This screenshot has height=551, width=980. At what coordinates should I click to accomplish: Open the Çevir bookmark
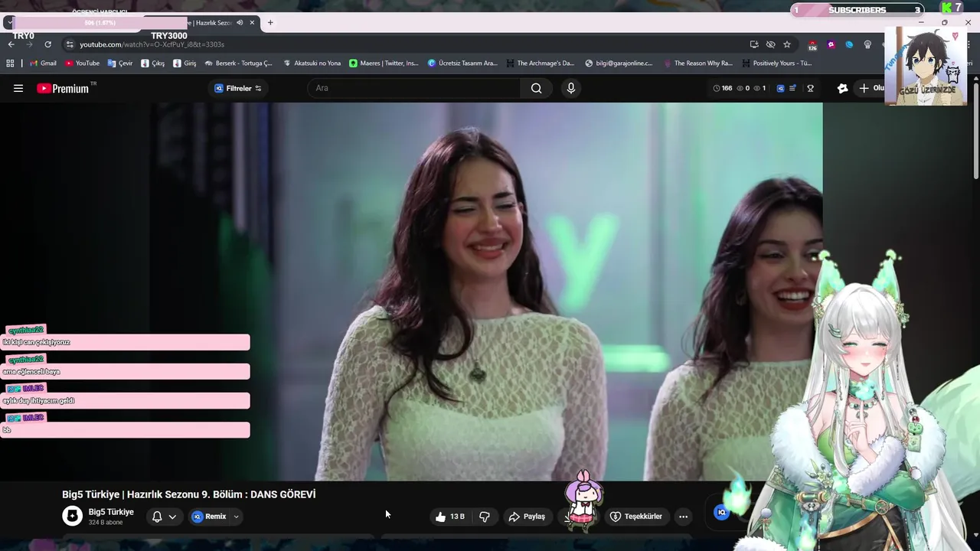click(x=120, y=64)
